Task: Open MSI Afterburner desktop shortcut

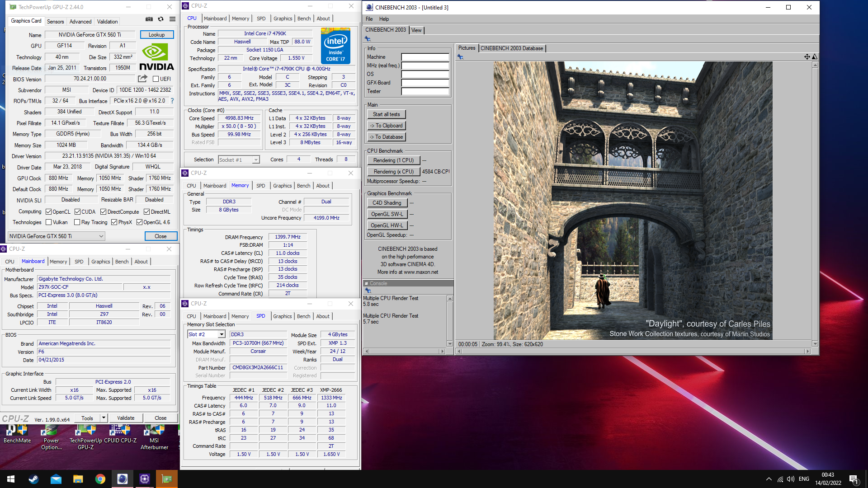Action: click(x=154, y=437)
